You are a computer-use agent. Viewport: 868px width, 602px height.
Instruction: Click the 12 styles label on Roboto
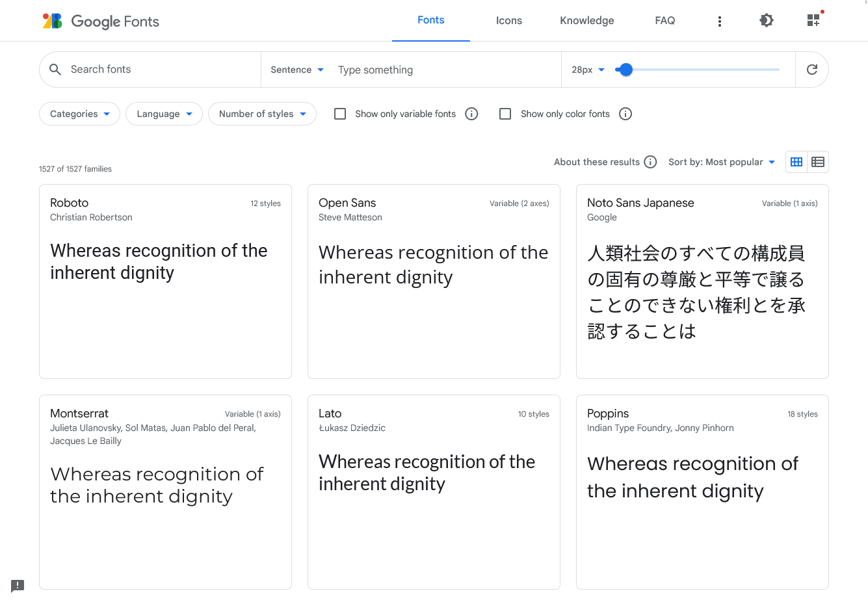tap(266, 203)
